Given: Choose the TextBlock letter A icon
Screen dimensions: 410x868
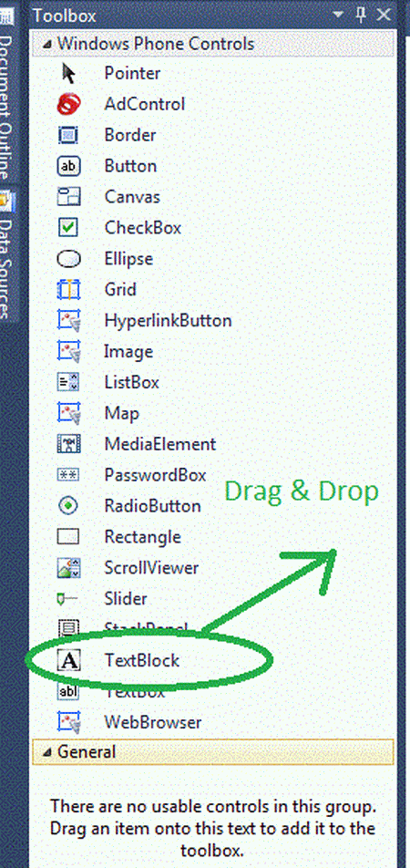Looking at the screenshot, I should coord(69,660).
